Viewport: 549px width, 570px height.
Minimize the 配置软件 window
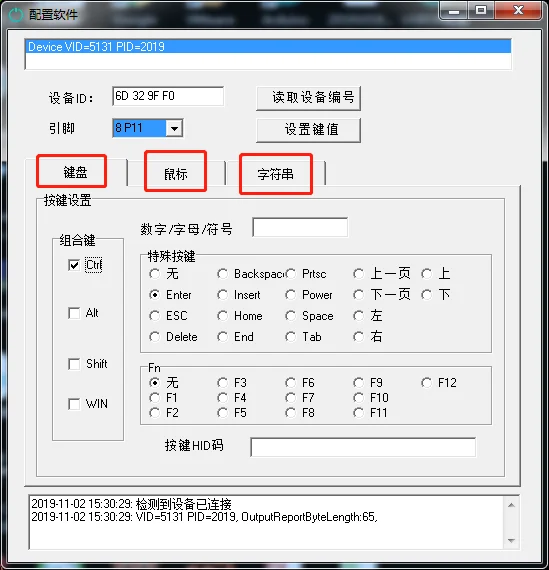point(453,11)
